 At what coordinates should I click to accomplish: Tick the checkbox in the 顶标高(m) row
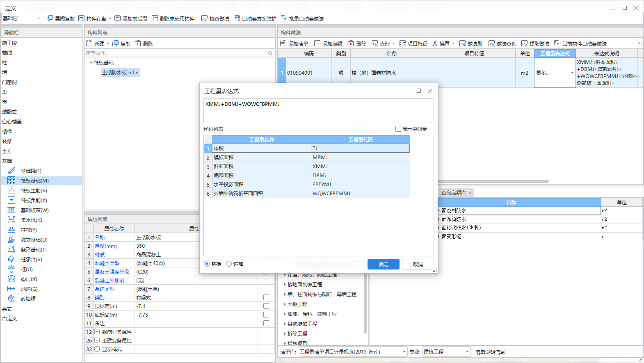(x=266, y=306)
